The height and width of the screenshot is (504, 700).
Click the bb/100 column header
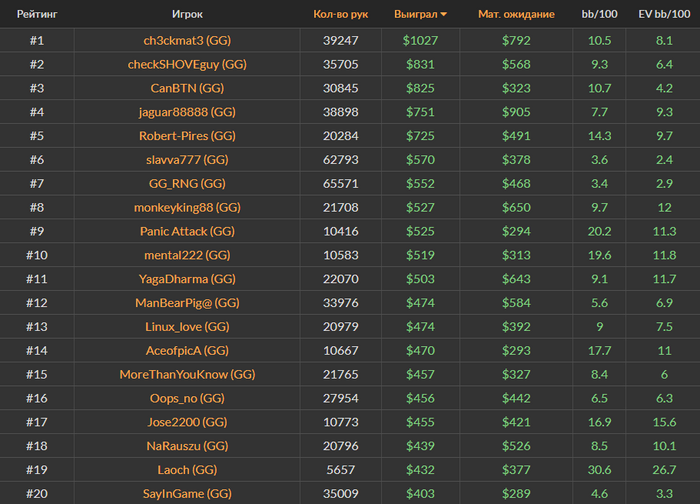coord(600,15)
